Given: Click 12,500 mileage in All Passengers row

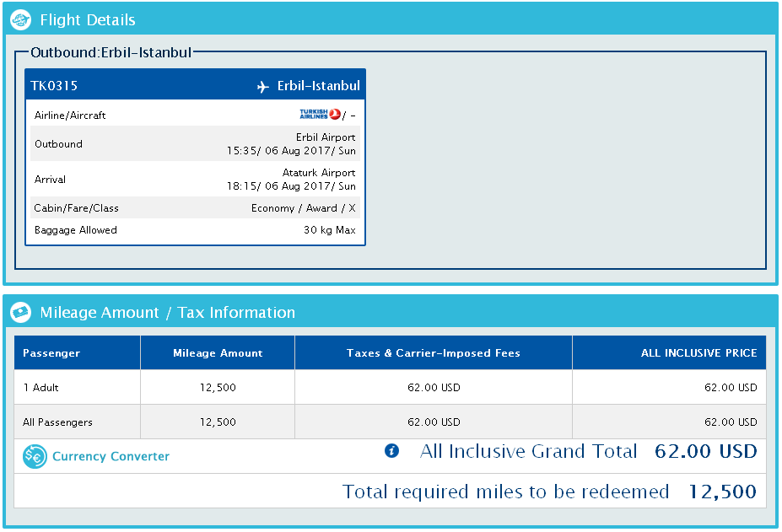Looking at the screenshot, I should tap(218, 422).
